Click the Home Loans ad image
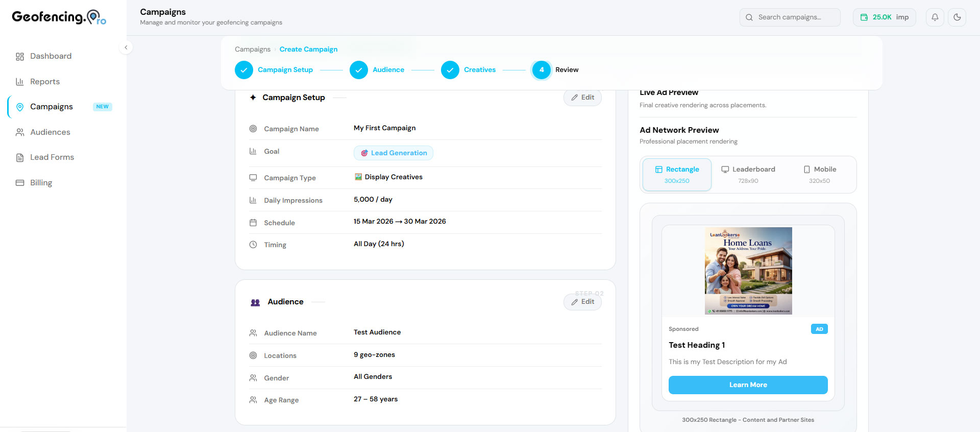This screenshot has width=980, height=432. pyautogui.click(x=748, y=271)
